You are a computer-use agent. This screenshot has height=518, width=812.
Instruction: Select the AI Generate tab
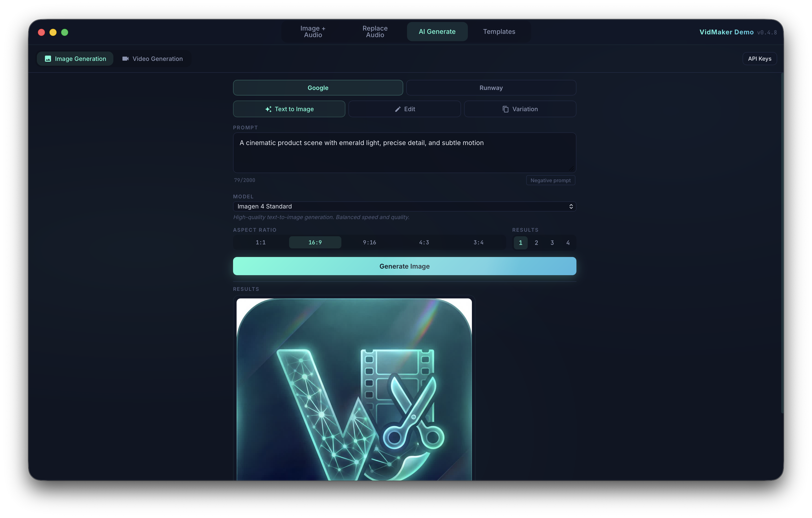tap(437, 32)
